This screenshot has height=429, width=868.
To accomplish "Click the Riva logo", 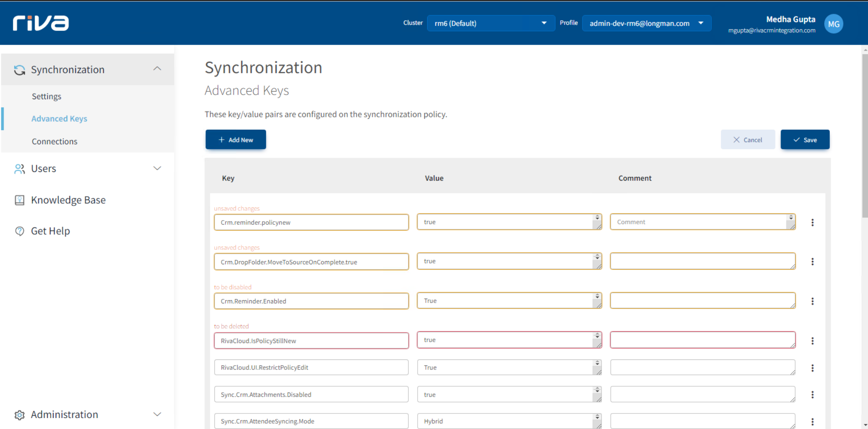I will [x=41, y=23].
